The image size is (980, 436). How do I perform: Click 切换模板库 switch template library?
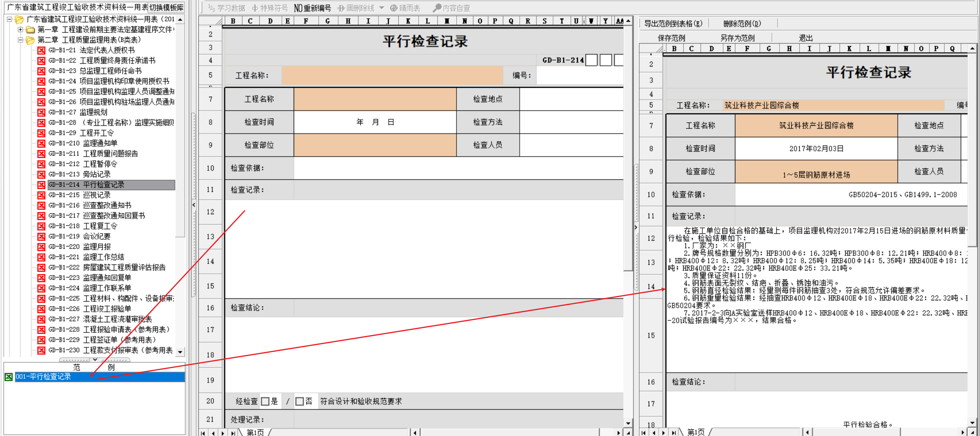coord(166,8)
